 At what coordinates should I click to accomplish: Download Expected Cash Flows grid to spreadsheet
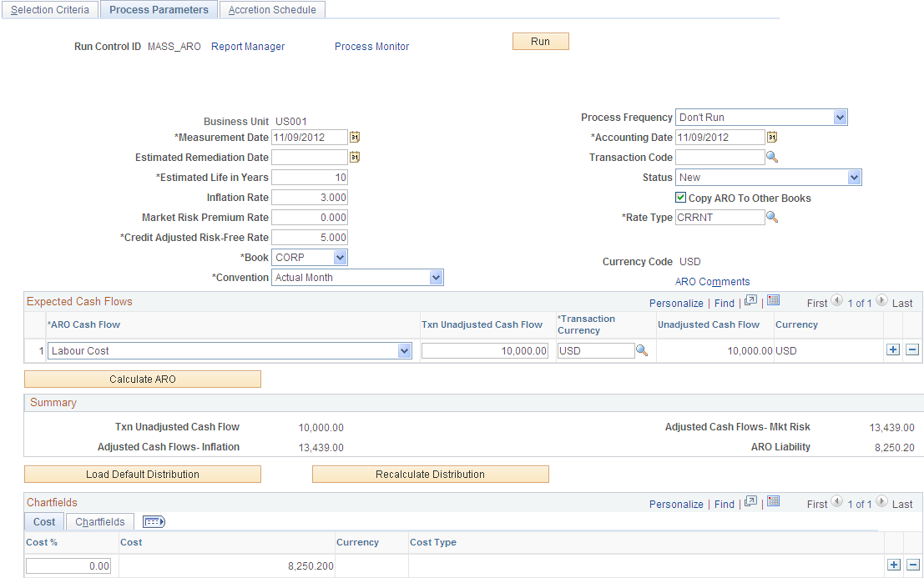coord(774,301)
